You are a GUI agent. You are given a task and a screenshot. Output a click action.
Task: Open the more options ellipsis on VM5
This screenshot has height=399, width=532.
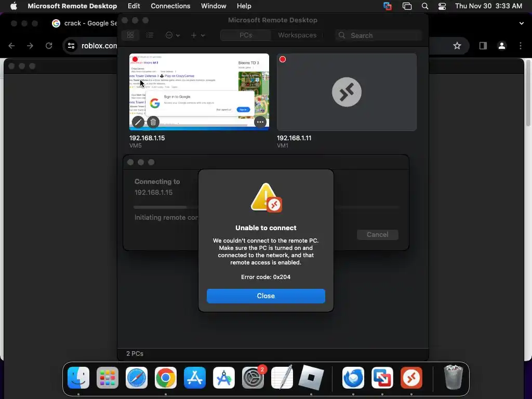click(x=260, y=122)
